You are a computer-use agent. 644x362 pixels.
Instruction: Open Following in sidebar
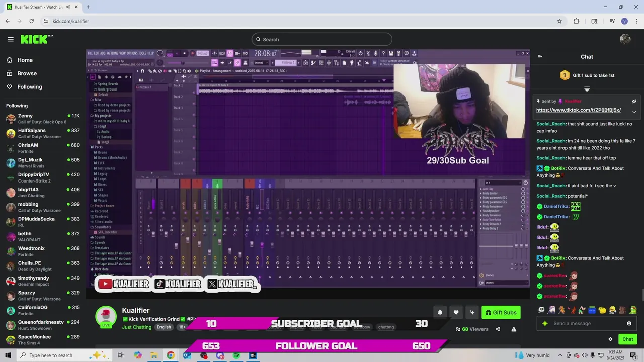(x=24, y=87)
